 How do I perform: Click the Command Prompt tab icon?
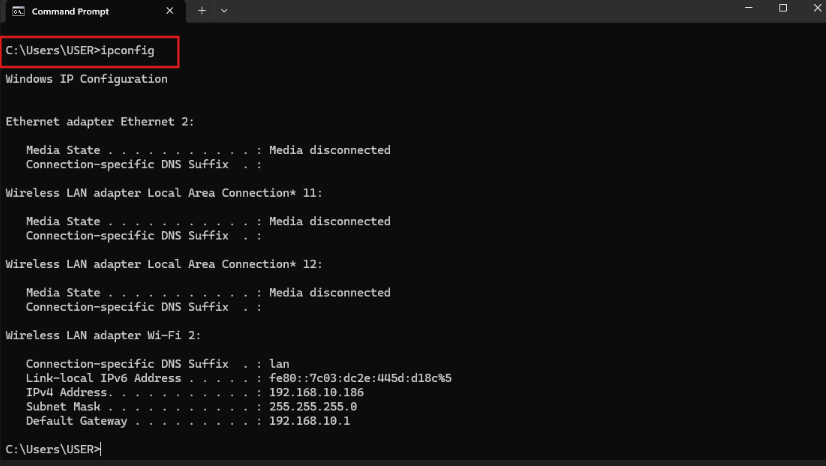(18, 10)
